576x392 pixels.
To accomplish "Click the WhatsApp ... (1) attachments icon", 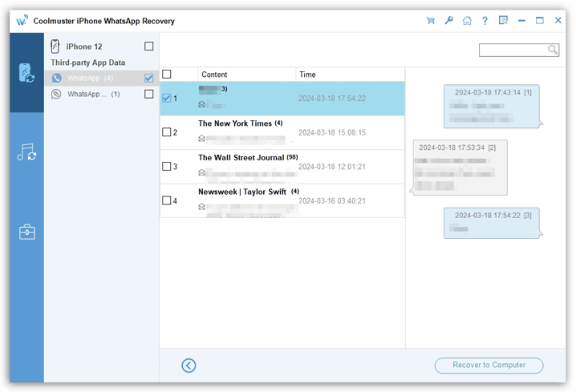I will (x=56, y=94).
